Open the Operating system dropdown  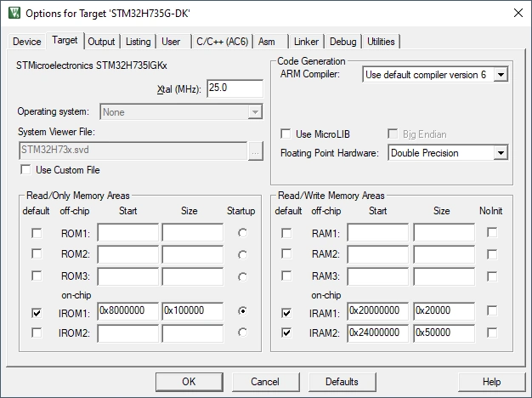click(255, 112)
